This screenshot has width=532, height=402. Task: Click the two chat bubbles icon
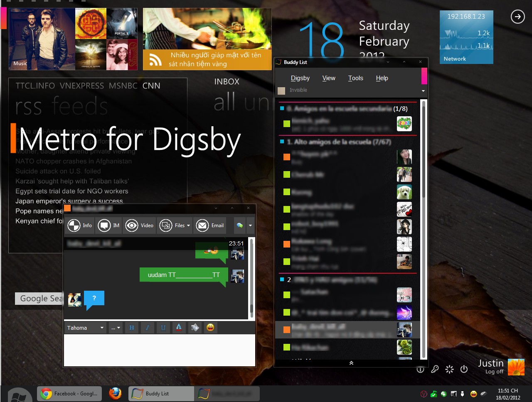point(240,226)
